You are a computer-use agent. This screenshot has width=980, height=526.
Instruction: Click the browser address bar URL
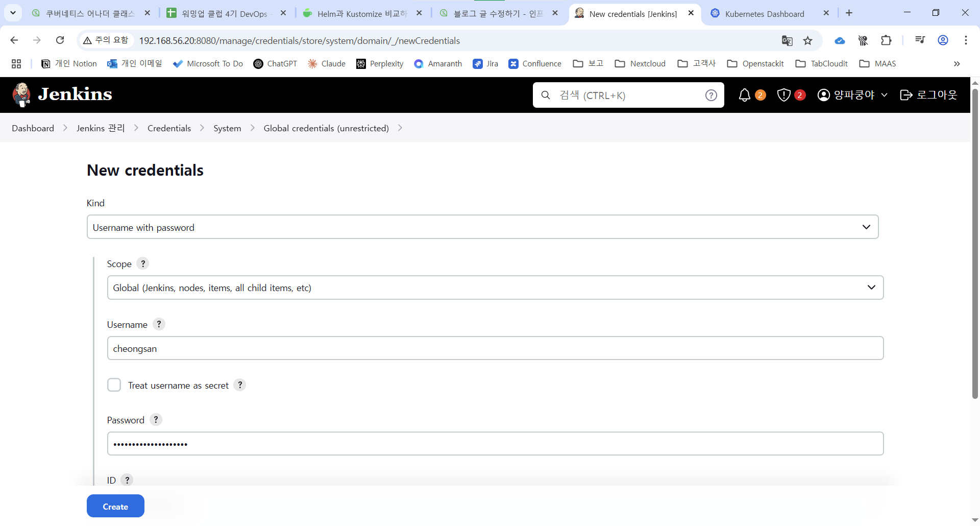[x=299, y=41]
